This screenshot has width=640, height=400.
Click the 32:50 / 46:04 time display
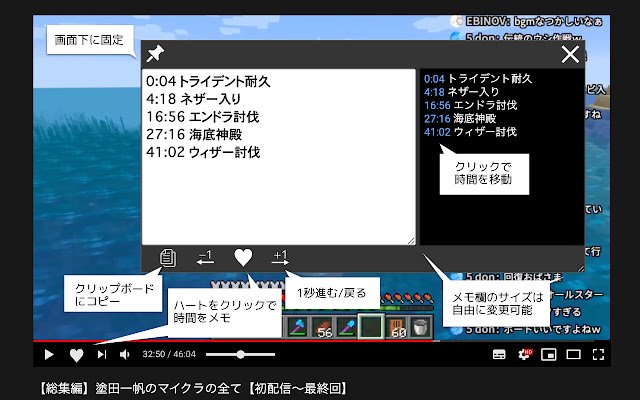point(169,354)
